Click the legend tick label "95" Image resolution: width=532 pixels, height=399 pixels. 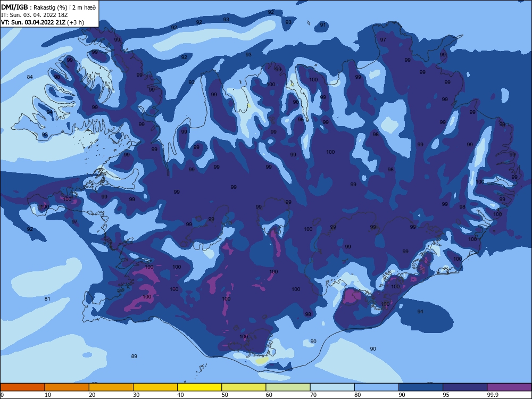(446, 395)
